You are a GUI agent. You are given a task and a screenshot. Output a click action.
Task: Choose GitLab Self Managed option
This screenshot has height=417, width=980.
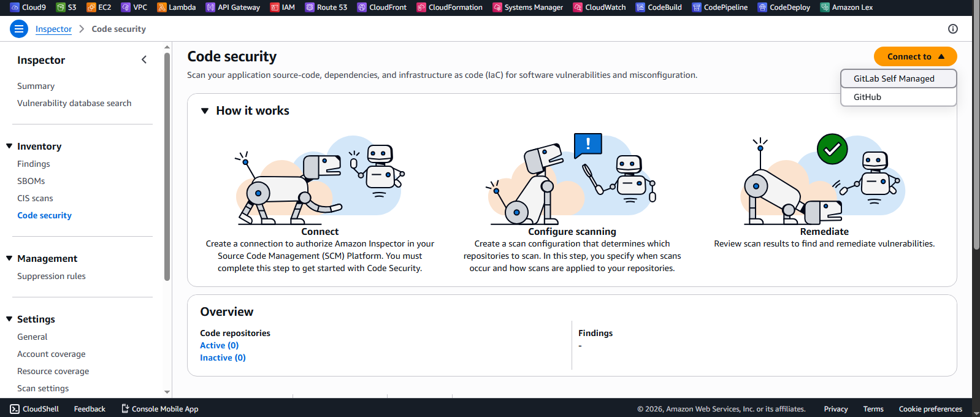tap(898, 78)
